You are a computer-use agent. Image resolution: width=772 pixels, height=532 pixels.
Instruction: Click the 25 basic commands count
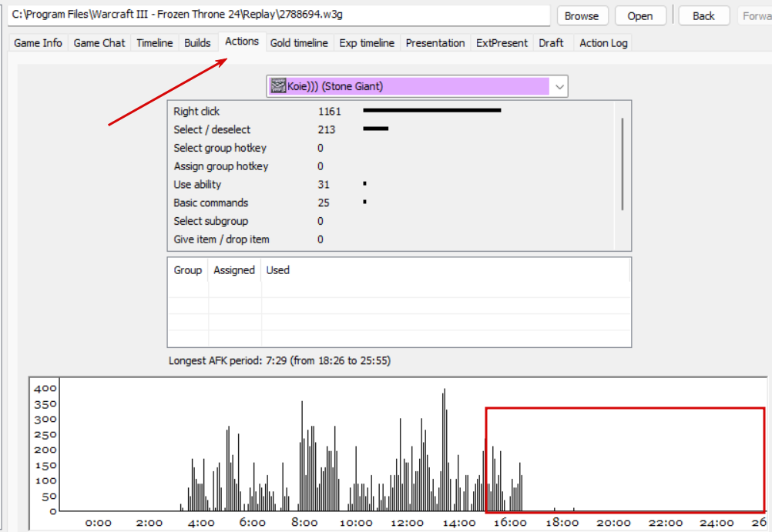click(x=324, y=202)
